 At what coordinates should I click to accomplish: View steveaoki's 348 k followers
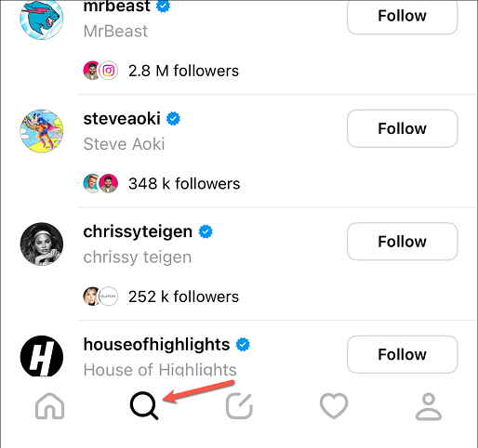click(x=184, y=183)
